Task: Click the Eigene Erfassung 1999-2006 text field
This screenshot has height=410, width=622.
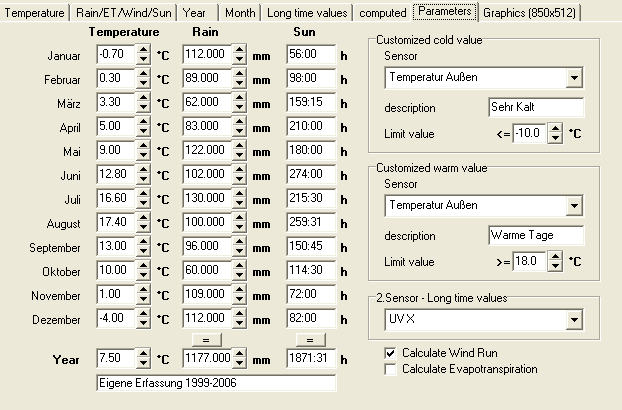Action: click(216, 382)
